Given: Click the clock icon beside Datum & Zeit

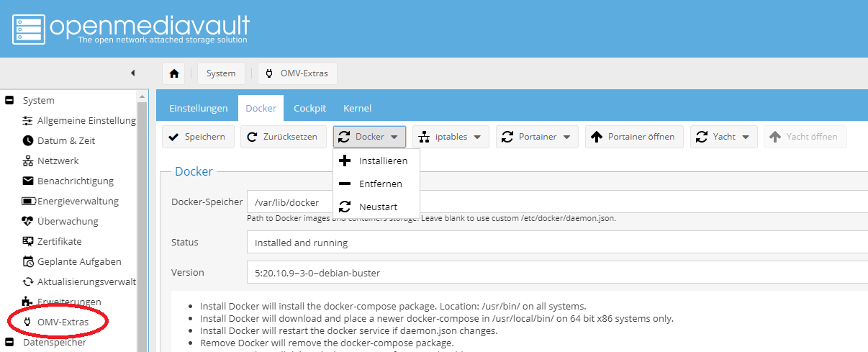Looking at the screenshot, I should pyautogui.click(x=28, y=141).
